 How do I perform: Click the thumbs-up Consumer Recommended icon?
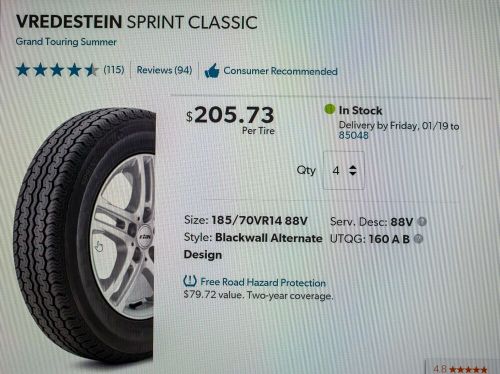(x=211, y=71)
